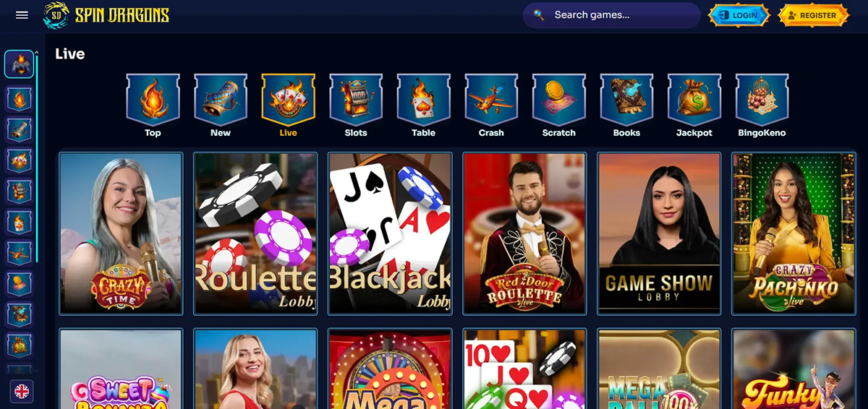The image size is (868, 409).
Task: Choose the Slots machine category icon
Action: [x=356, y=100]
